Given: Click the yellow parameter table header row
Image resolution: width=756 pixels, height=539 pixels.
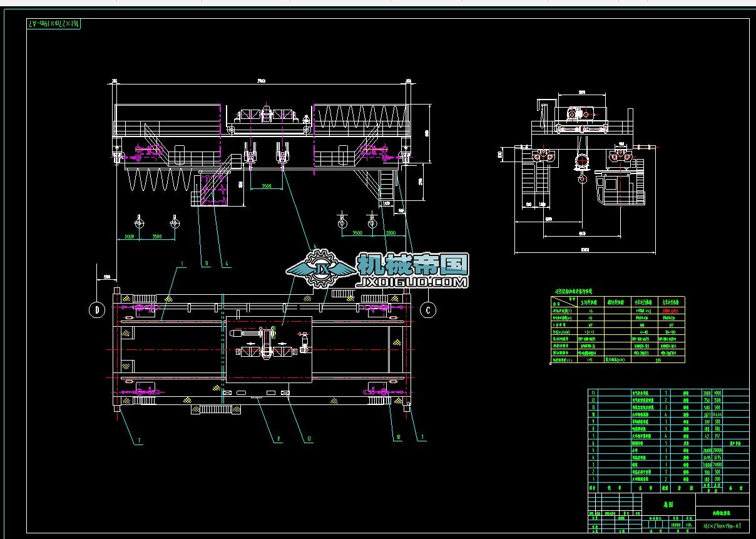Looking at the screenshot, I should coord(619,300).
